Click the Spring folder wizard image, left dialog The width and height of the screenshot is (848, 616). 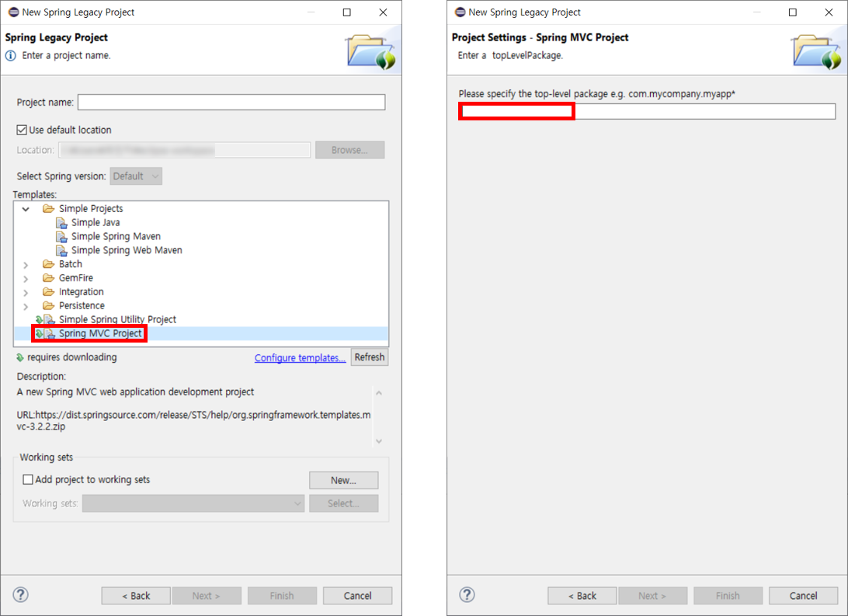pyautogui.click(x=371, y=51)
